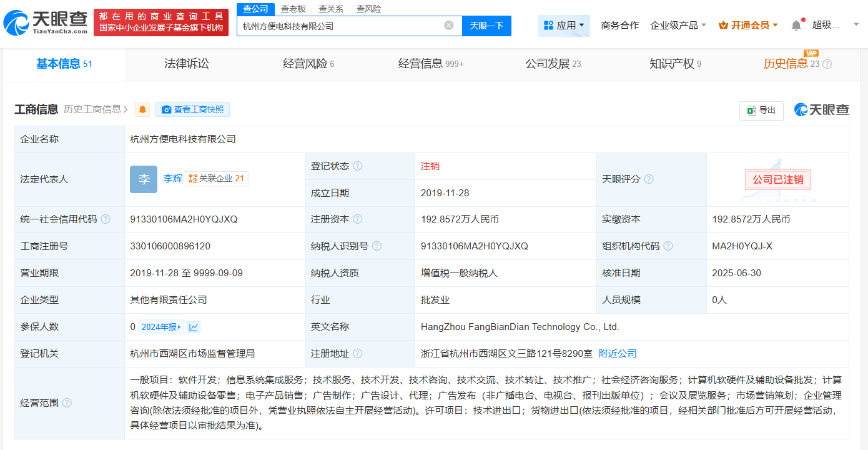This screenshot has width=868, height=450.
Task: Select the 经营信息 tab
Action: [x=431, y=64]
